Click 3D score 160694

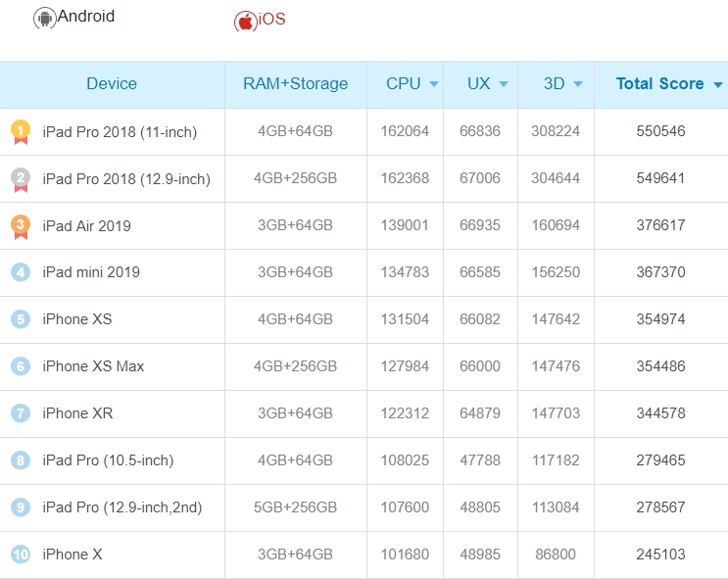[x=556, y=225]
